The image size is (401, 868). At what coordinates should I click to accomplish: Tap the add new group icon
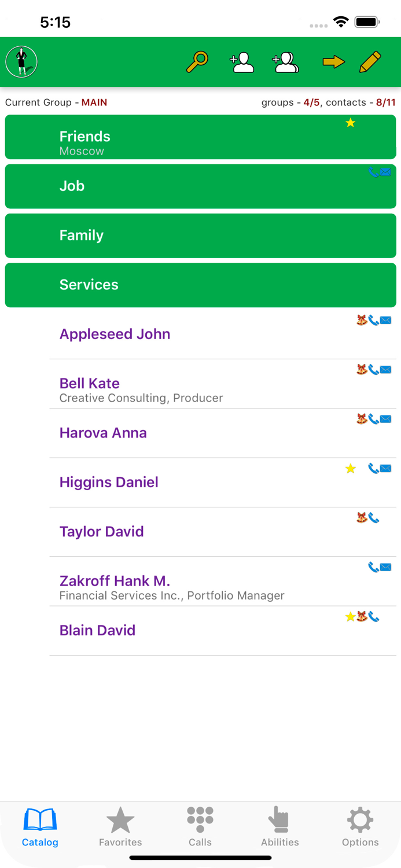tap(286, 61)
